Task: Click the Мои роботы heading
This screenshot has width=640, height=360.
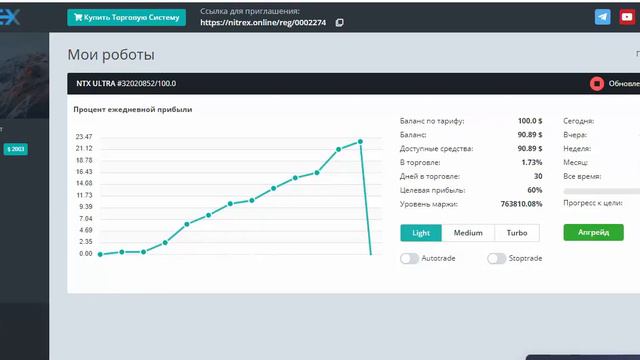Action: 111,55
